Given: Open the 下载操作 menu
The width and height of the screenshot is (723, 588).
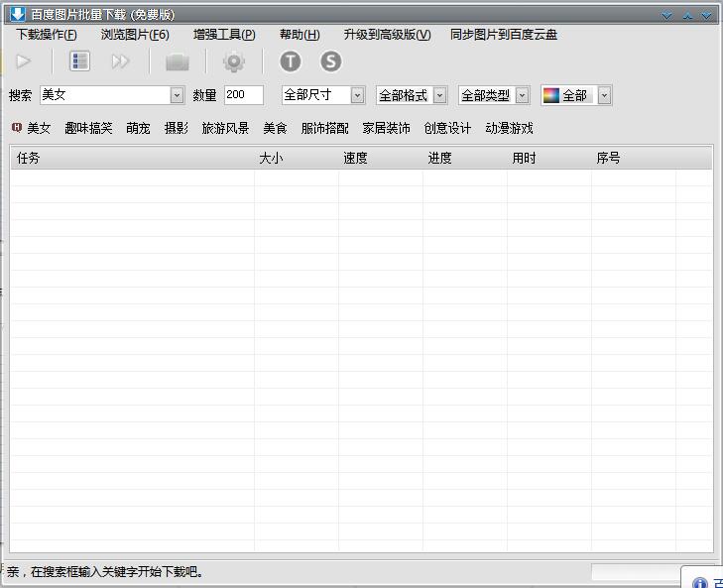Looking at the screenshot, I should point(47,35).
